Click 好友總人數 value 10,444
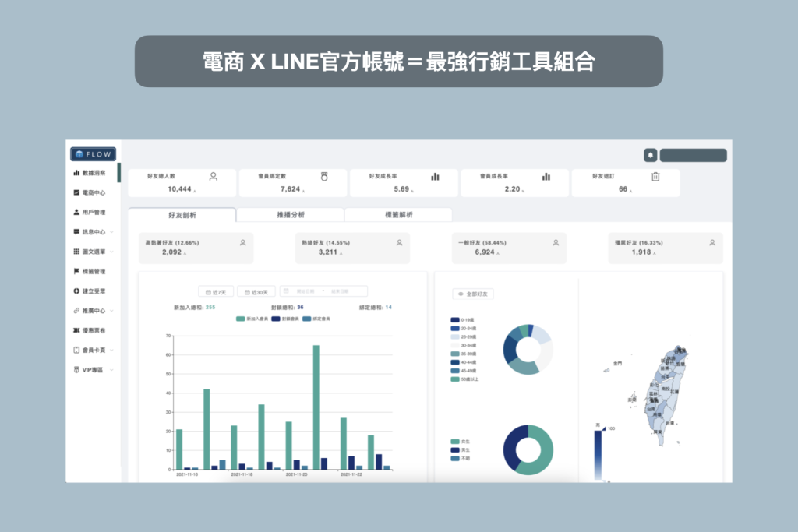798x532 pixels. 180,188
